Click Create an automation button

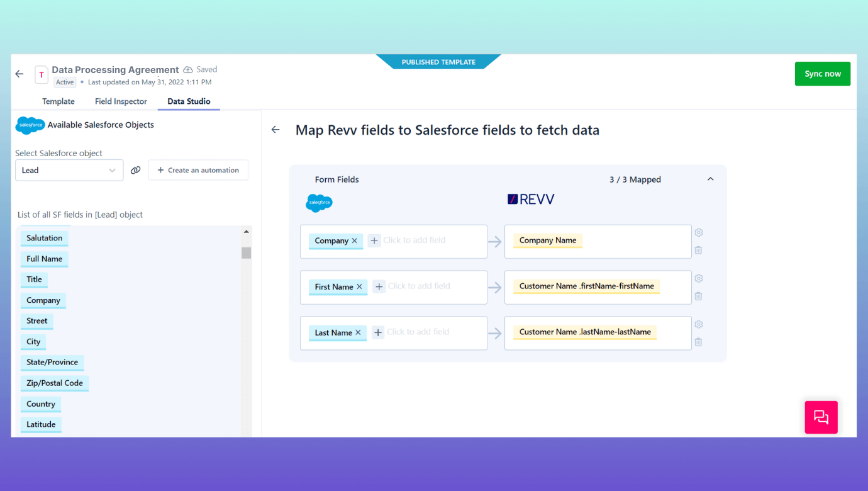(198, 170)
